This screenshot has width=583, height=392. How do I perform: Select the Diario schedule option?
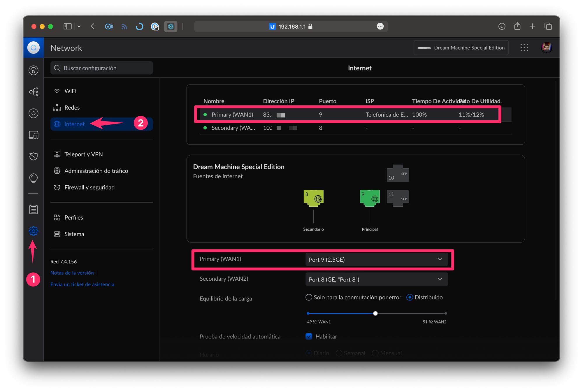(x=317, y=353)
